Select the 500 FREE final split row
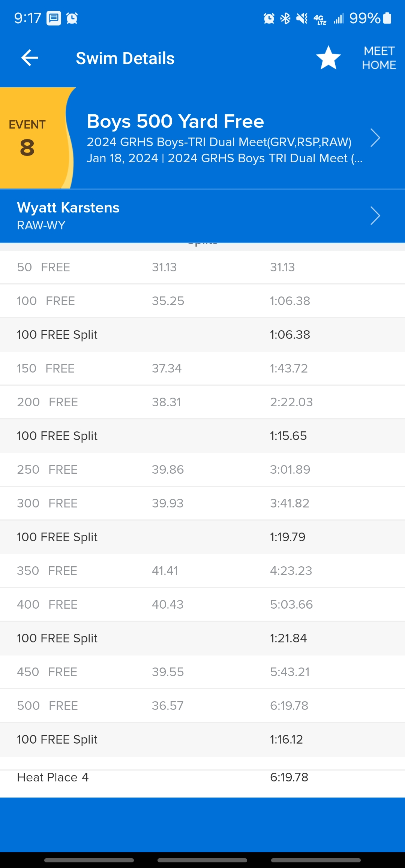The image size is (405, 868). coord(202,706)
